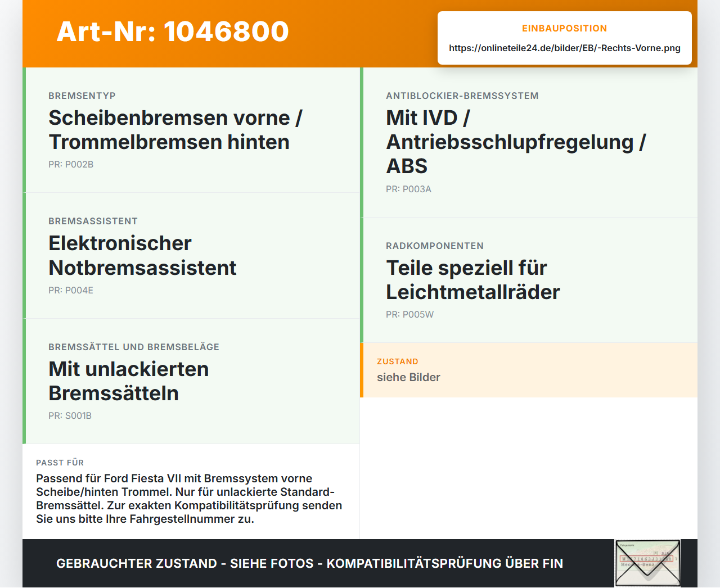Click the 'BREMSENTYP' label
The height and width of the screenshot is (588, 720).
point(82,96)
